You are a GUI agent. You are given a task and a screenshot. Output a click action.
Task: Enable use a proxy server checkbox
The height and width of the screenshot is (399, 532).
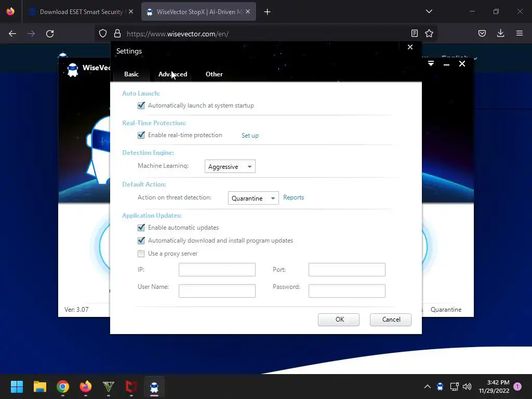tap(141, 254)
